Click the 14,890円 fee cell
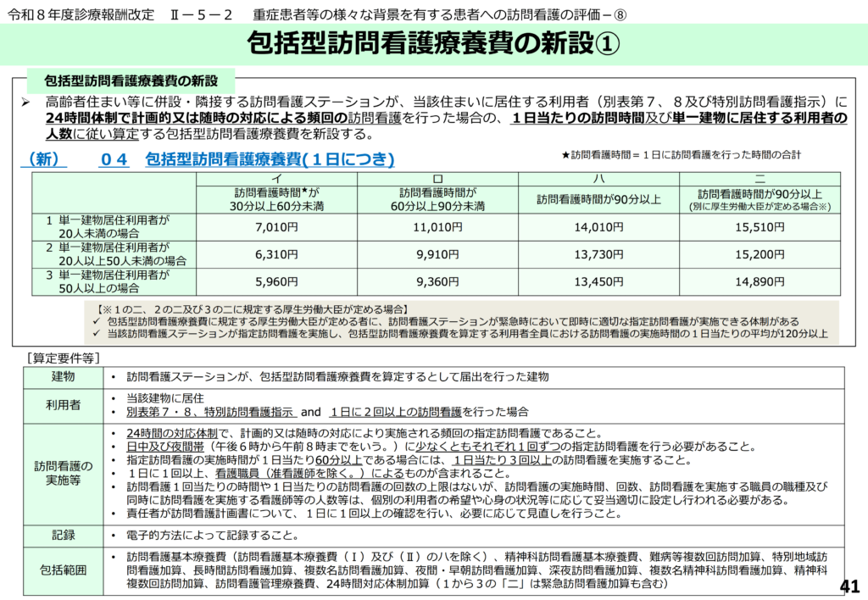 coord(759,281)
